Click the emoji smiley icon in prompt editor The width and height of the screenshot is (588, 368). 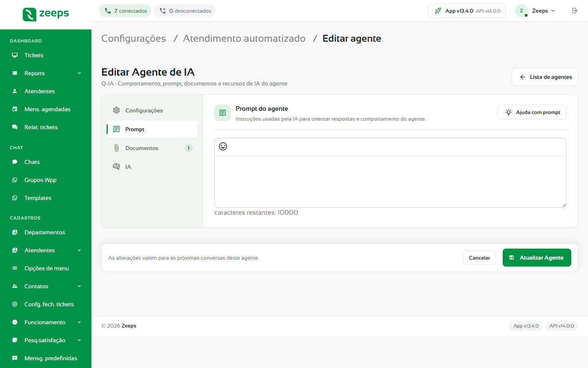click(223, 146)
